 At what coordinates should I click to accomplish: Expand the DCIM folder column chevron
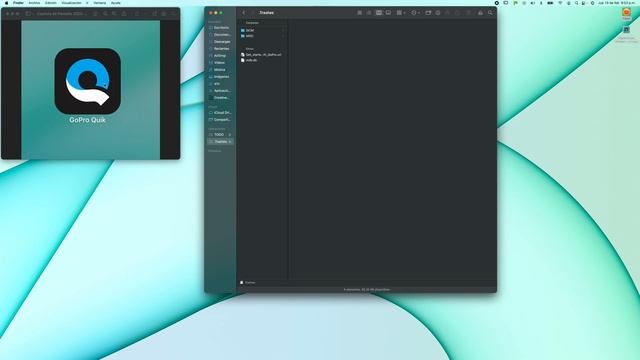284,30
